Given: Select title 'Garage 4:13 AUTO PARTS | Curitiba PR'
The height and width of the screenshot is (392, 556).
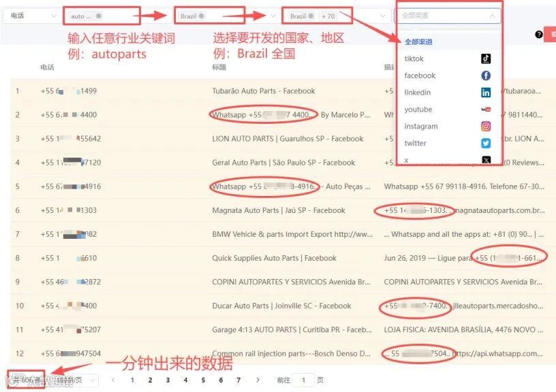Looking at the screenshot, I should [275, 329].
